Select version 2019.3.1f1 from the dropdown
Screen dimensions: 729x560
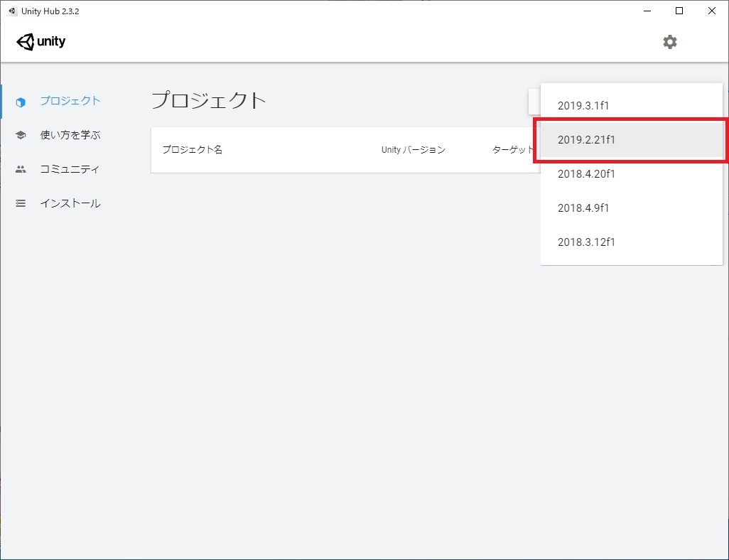pyautogui.click(x=632, y=106)
